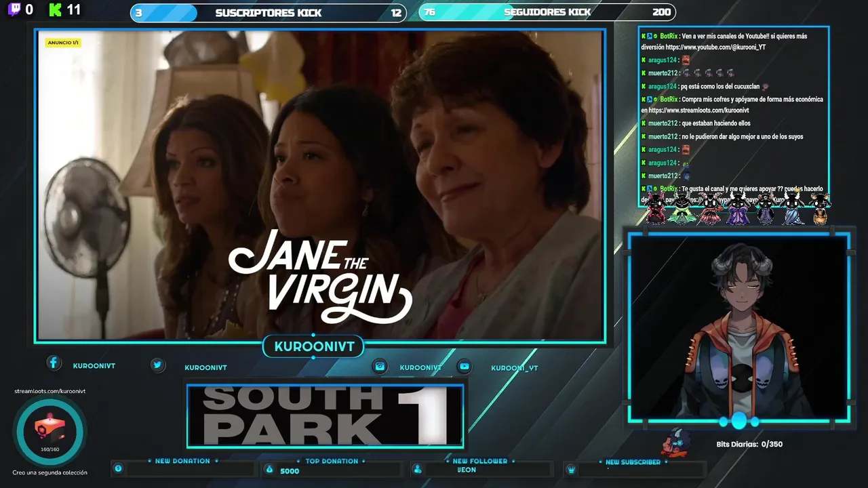
Task: Click the Suscriptores Kick progress bar
Action: point(269,13)
